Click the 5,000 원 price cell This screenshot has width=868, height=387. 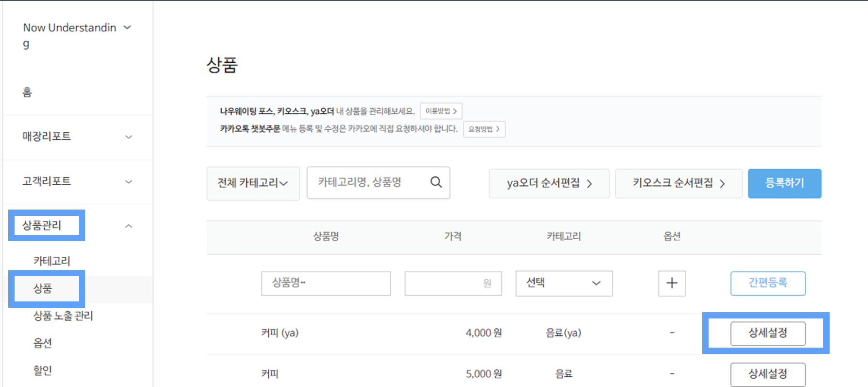(484, 374)
